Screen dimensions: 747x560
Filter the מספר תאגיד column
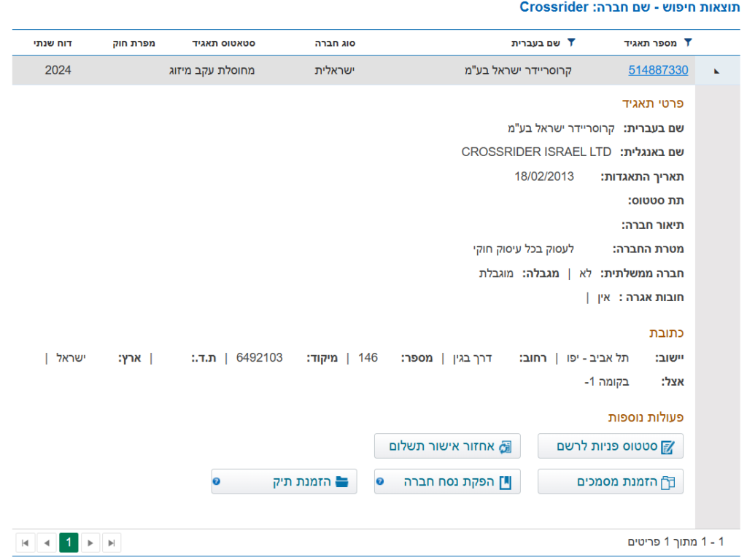(687, 43)
